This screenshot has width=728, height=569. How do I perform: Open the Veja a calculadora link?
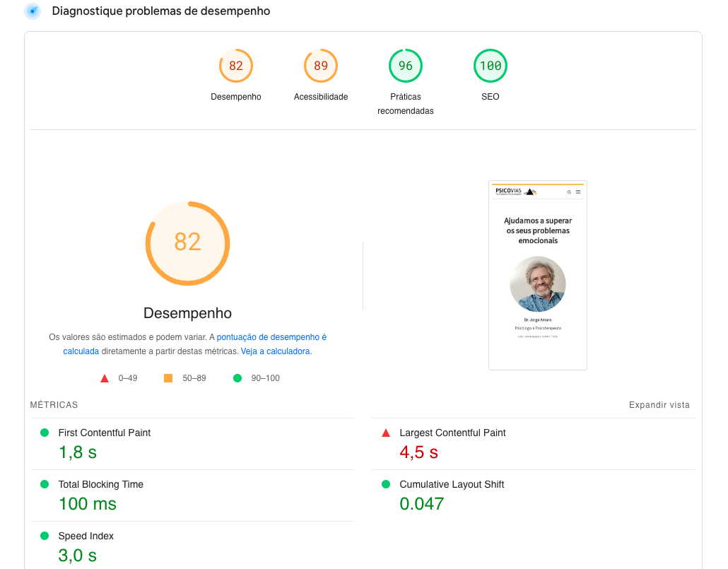click(x=276, y=351)
